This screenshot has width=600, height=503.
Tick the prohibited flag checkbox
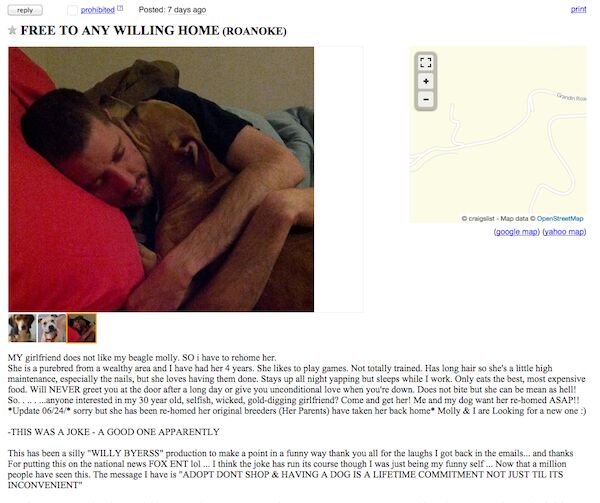tap(72, 10)
